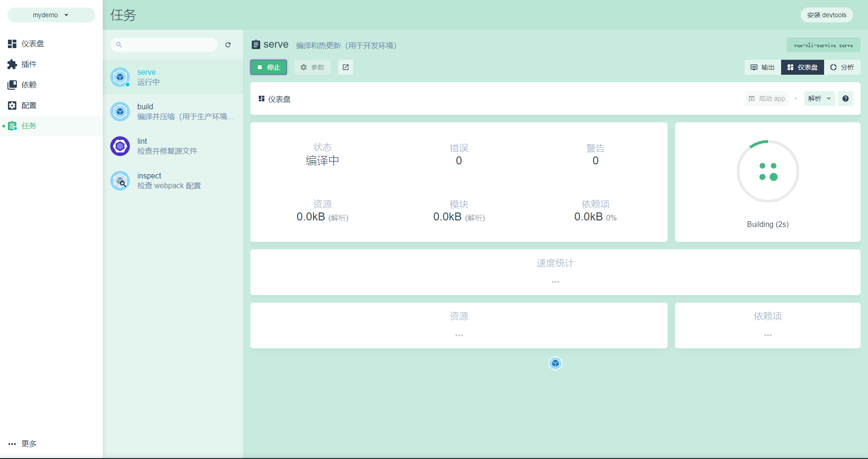Expand the 更多 more menu
The height and width of the screenshot is (459, 868).
pyautogui.click(x=22, y=444)
